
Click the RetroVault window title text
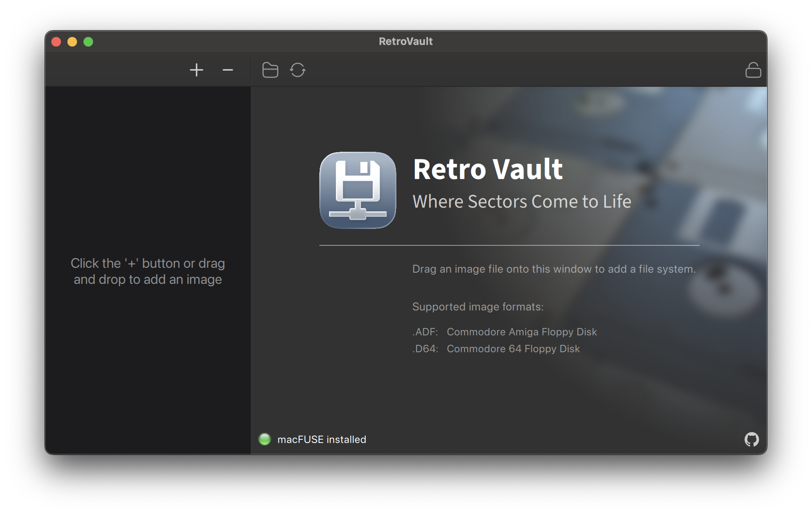[406, 41]
